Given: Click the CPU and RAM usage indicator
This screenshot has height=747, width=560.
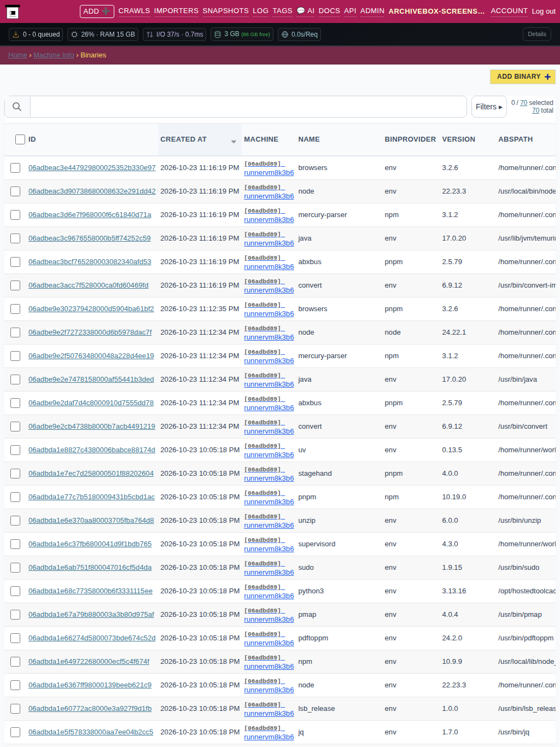Looking at the screenshot, I should pos(103,34).
